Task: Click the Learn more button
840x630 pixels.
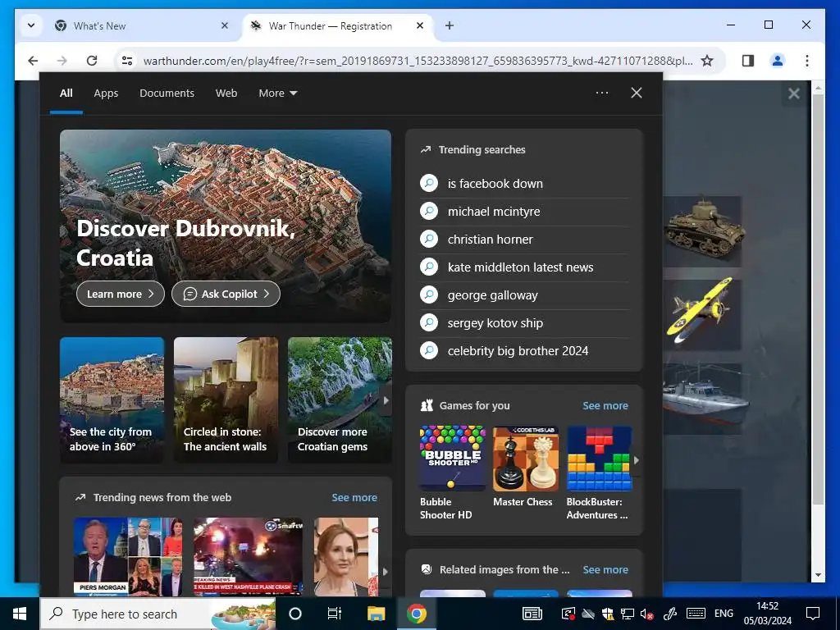Action: coord(121,294)
